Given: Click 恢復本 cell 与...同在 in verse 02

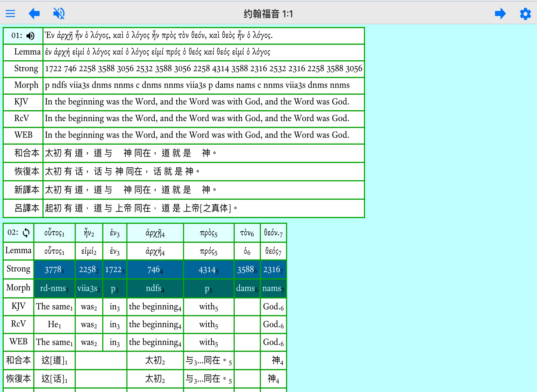Looking at the screenshot, I should pos(209,379).
